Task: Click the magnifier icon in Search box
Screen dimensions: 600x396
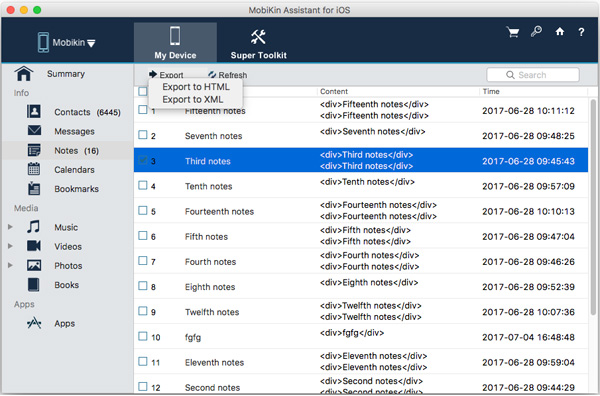Action: coord(510,75)
